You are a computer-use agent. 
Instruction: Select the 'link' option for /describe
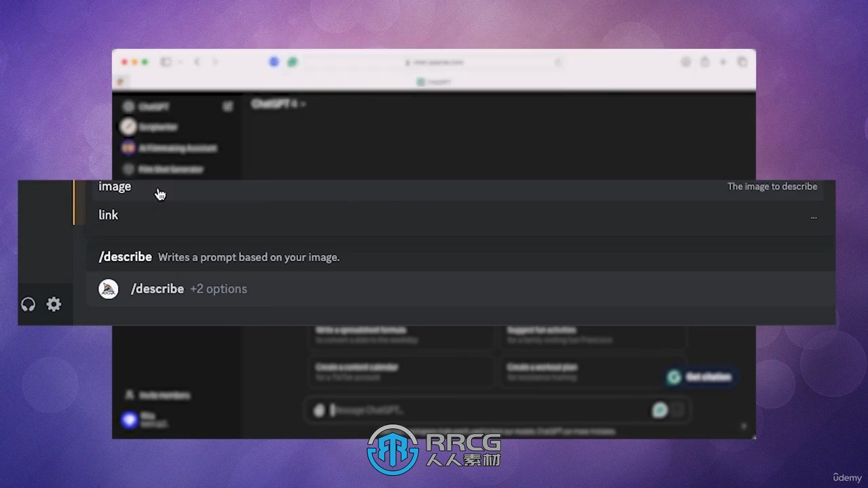point(458,215)
